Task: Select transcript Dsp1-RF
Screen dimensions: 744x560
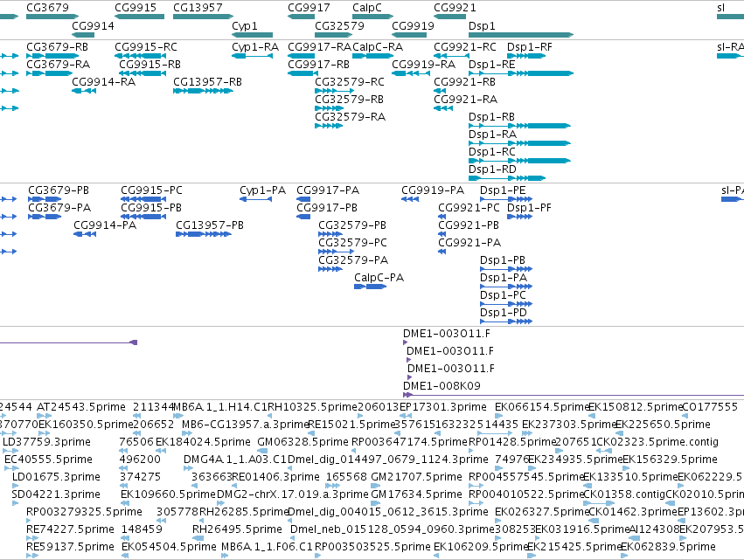Action: tap(526, 56)
